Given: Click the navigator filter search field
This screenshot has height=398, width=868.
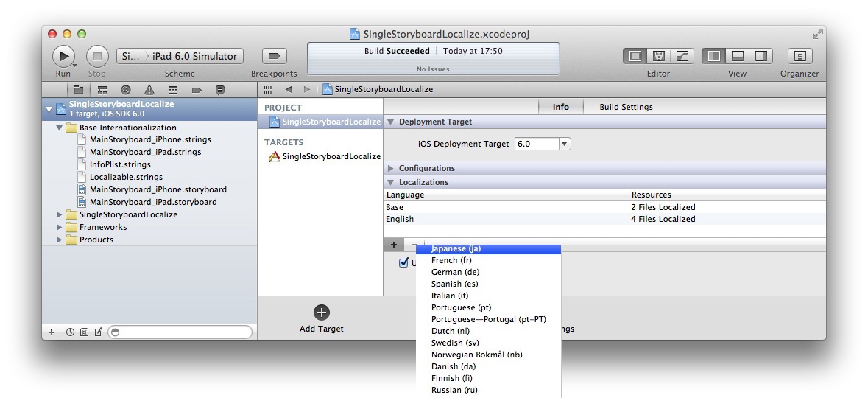Looking at the screenshot, I should [x=180, y=332].
